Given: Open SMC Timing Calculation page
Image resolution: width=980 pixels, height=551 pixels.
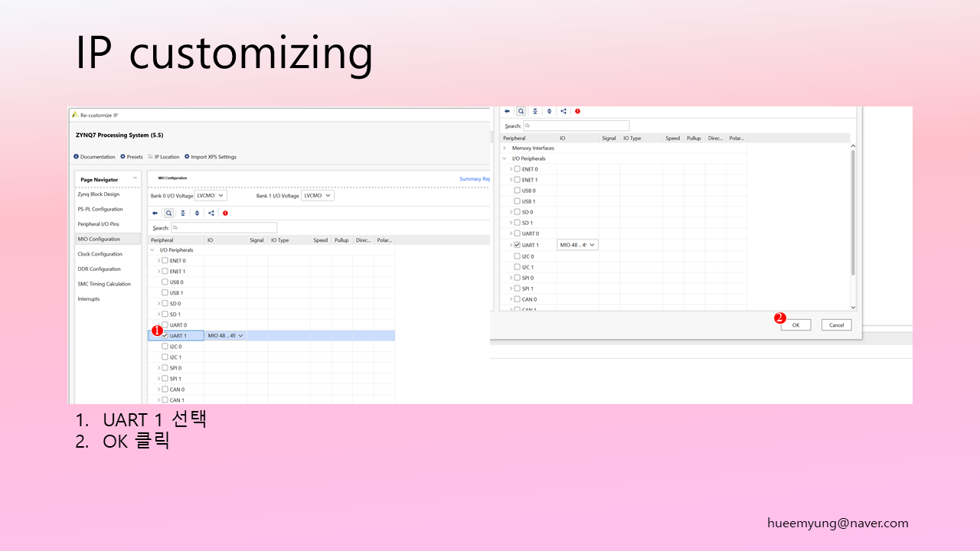Looking at the screenshot, I should pyautogui.click(x=104, y=284).
